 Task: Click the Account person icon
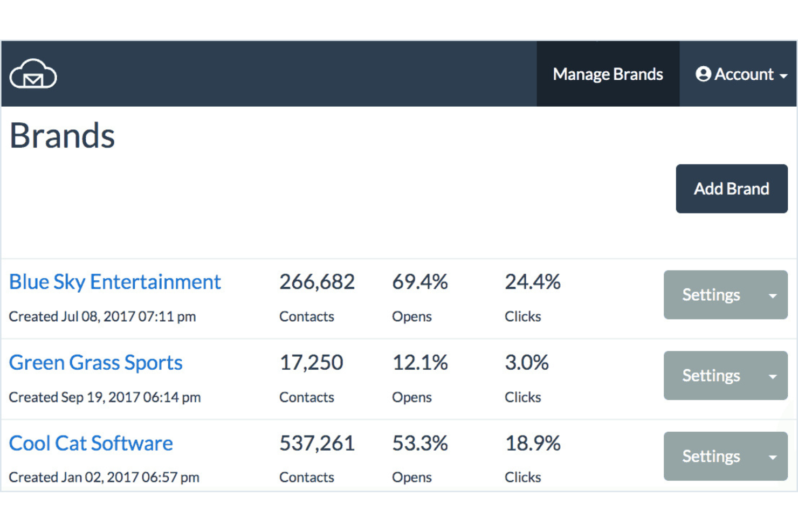pos(703,74)
